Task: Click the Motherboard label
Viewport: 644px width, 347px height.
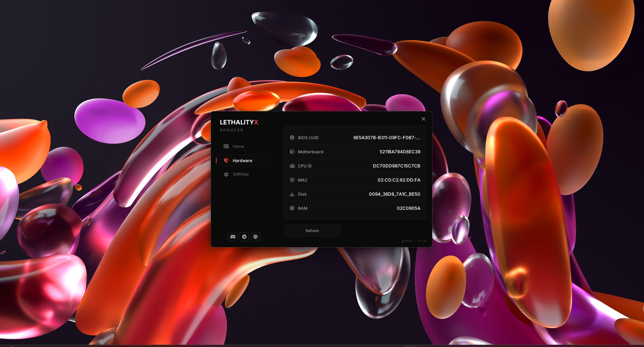Action: coord(311,152)
